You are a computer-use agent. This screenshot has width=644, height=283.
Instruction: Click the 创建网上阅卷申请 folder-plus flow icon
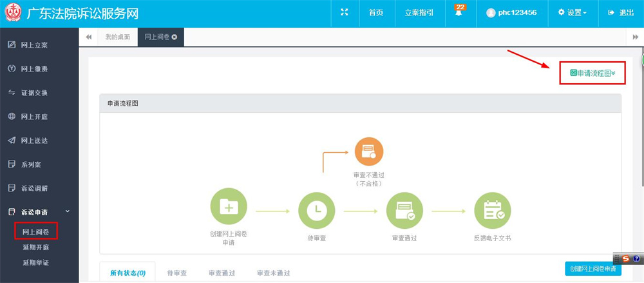tap(229, 206)
